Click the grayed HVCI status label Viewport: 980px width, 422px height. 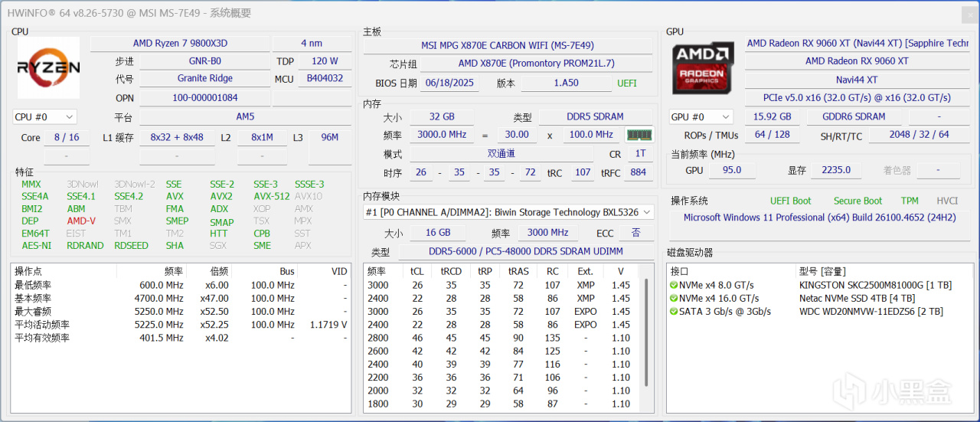(947, 201)
